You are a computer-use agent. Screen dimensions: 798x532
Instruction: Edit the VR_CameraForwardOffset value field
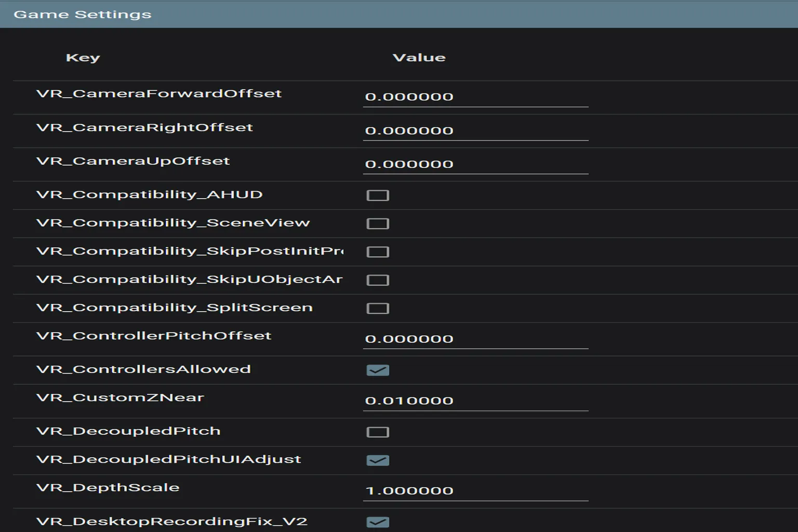tap(475, 97)
